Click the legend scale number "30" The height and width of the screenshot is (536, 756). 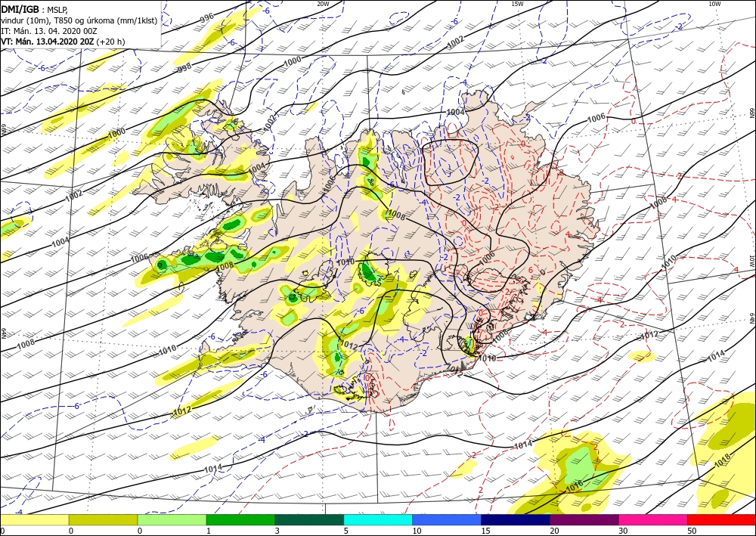tap(623, 531)
